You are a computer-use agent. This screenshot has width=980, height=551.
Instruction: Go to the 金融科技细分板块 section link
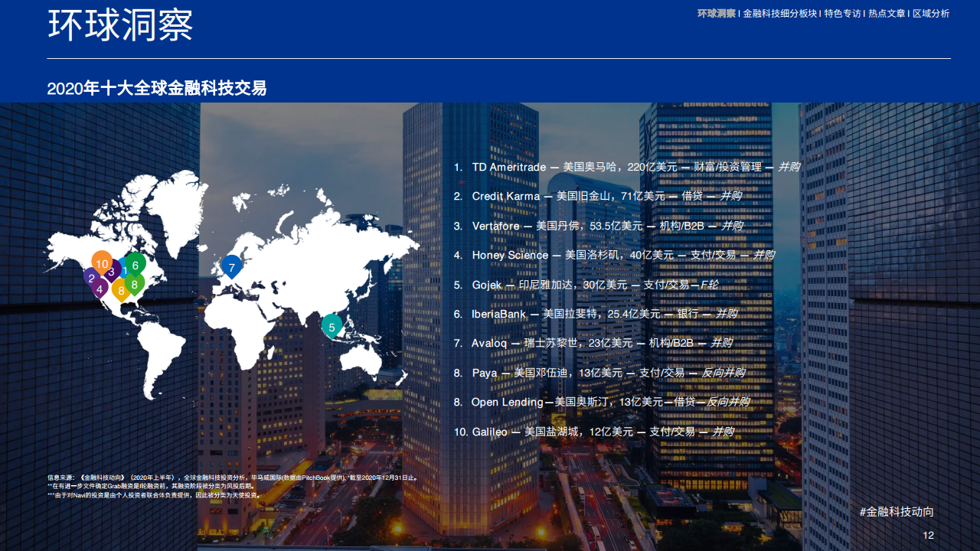coord(780,13)
